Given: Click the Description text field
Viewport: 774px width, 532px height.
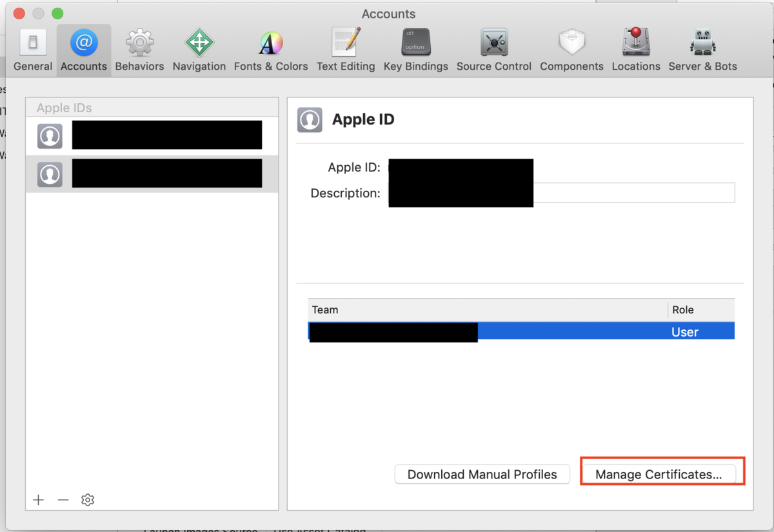Looking at the screenshot, I should click(561, 193).
